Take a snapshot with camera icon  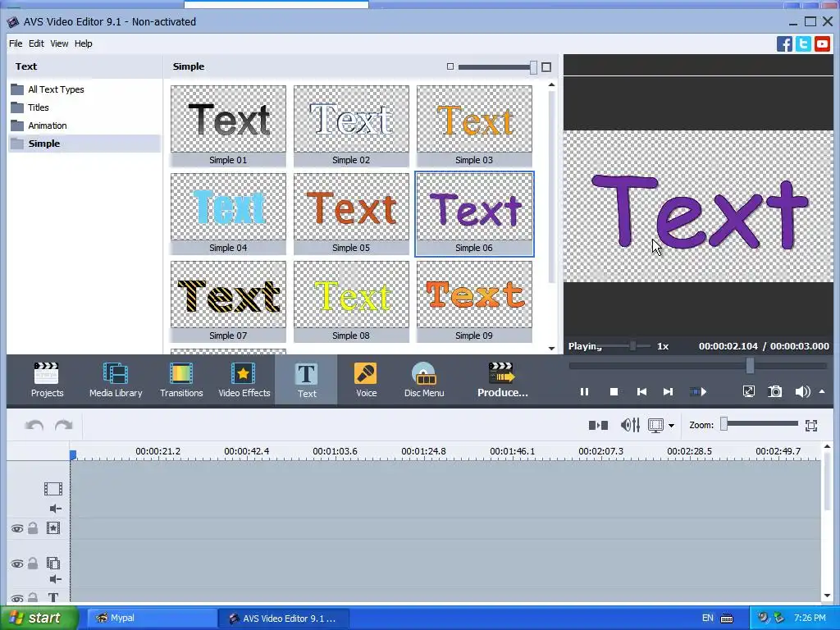(774, 391)
